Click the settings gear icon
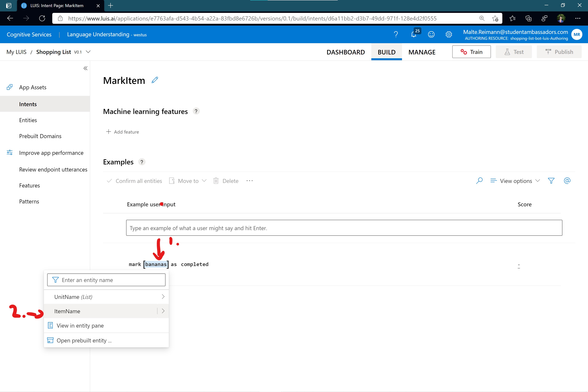Image resolution: width=588 pixels, height=392 pixels. tap(448, 34)
